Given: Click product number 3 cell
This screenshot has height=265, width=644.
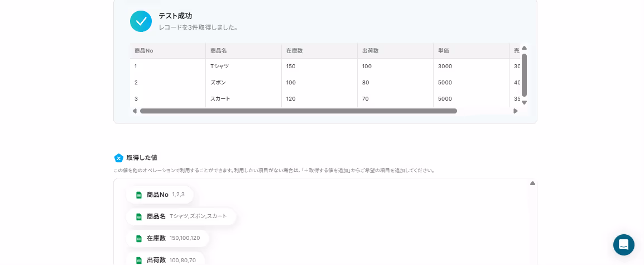Looking at the screenshot, I should pos(167,99).
